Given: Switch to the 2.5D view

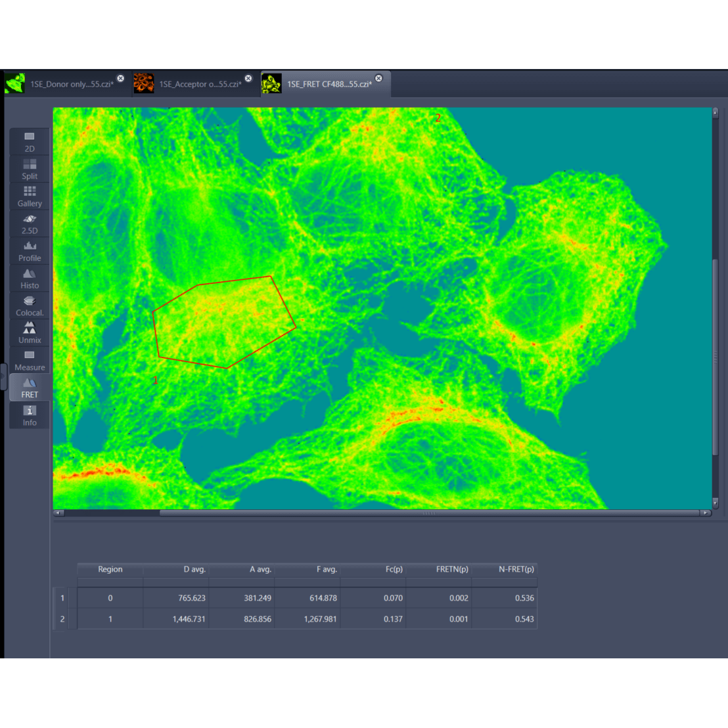Looking at the screenshot, I should coord(30,224).
